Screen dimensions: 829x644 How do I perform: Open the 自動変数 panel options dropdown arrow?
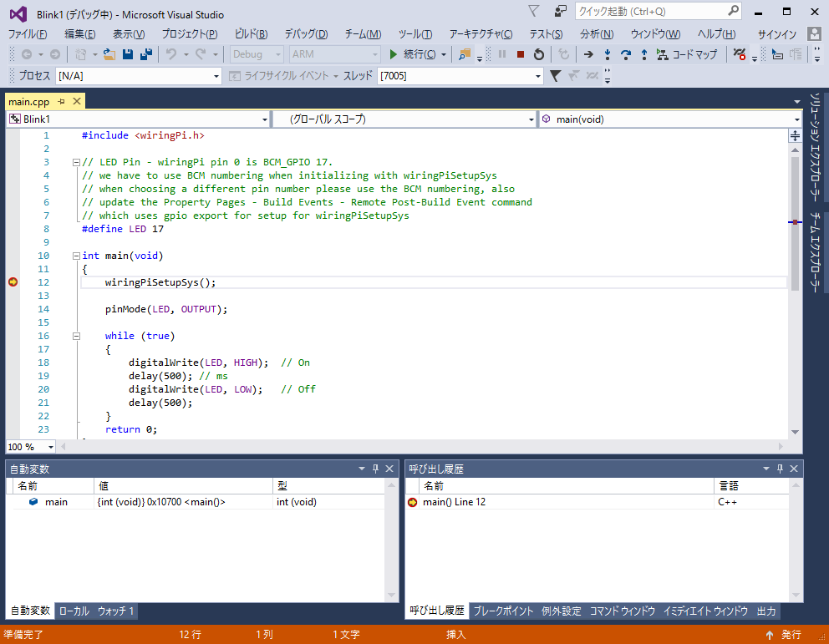[x=362, y=469]
